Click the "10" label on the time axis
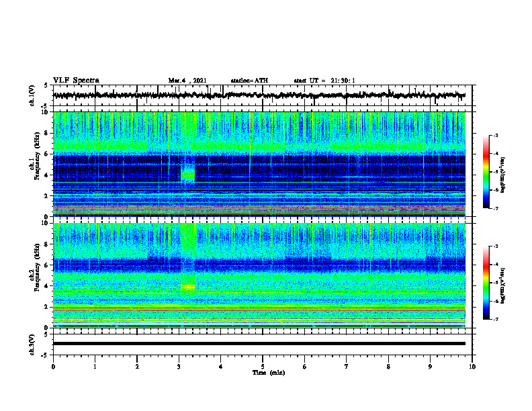This screenshot has width=532, height=411. (472, 367)
